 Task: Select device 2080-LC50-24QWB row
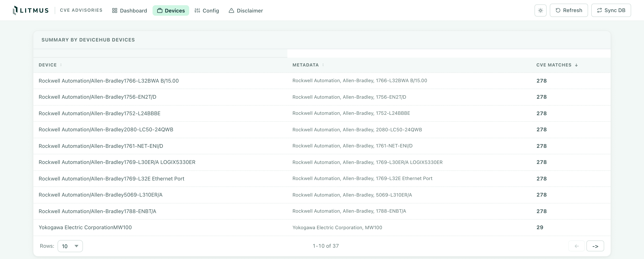click(x=322, y=130)
